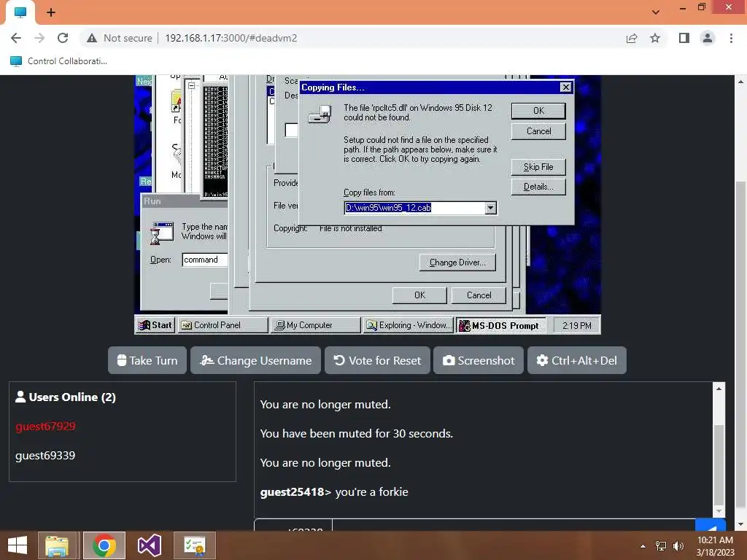Select user guest67929 in users list
This screenshot has width=747, height=560.
(x=45, y=426)
